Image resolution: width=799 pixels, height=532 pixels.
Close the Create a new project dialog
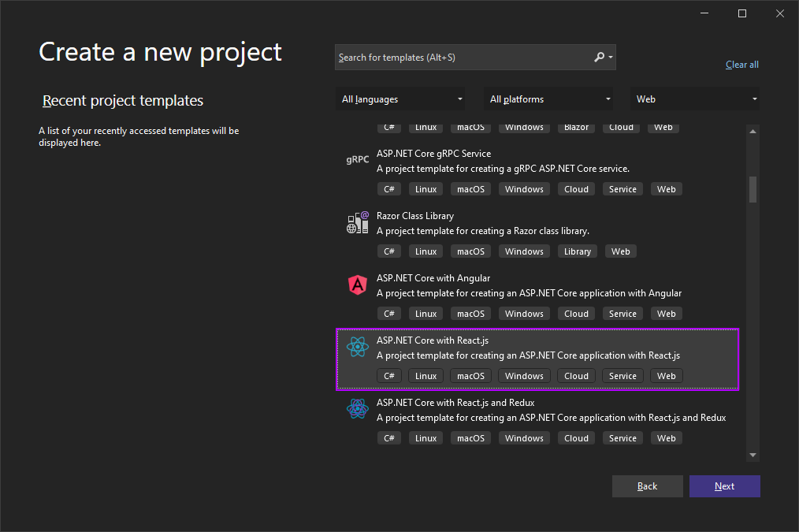pos(779,13)
